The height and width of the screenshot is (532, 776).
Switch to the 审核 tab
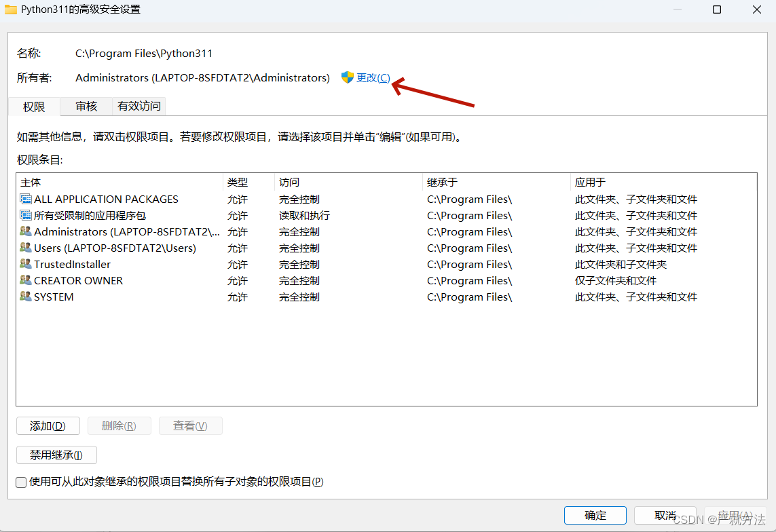86,106
